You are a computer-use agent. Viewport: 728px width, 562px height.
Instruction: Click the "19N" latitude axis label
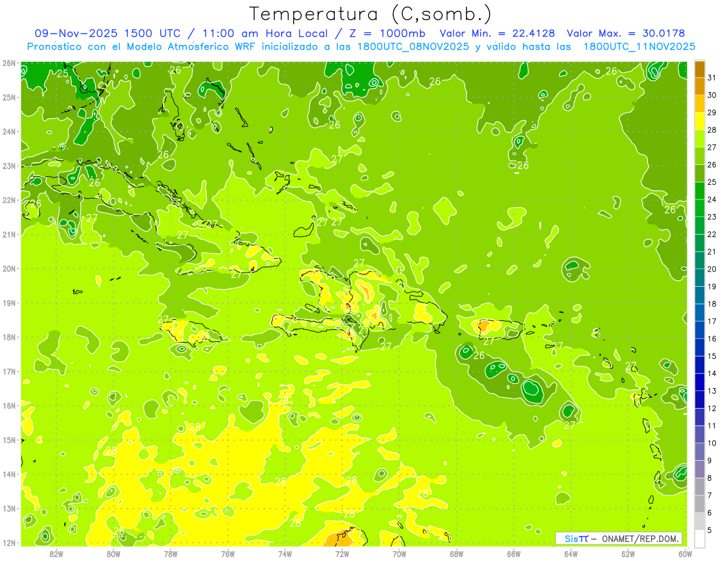[9, 303]
